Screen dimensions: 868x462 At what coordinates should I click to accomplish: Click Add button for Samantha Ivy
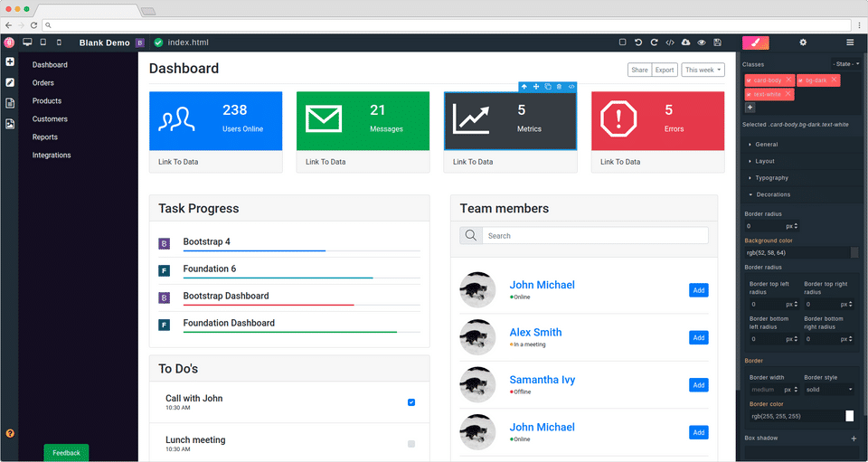click(x=699, y=385)
